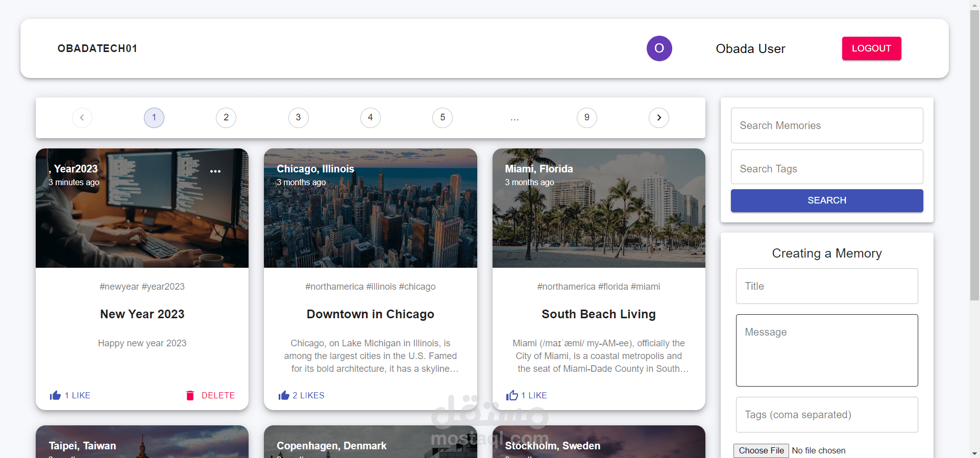Click the Obada User name
Image resolution: width=980 pixels, height=458 pixels.
pyautogui.click(x=750, y=48)
